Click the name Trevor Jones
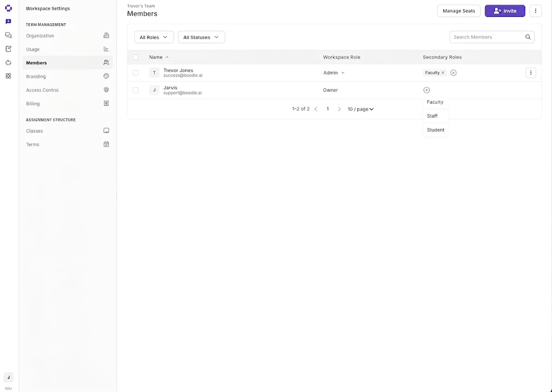Image resolution: width=552 pixels, height=392 pixels. click(x=178, y=71)
